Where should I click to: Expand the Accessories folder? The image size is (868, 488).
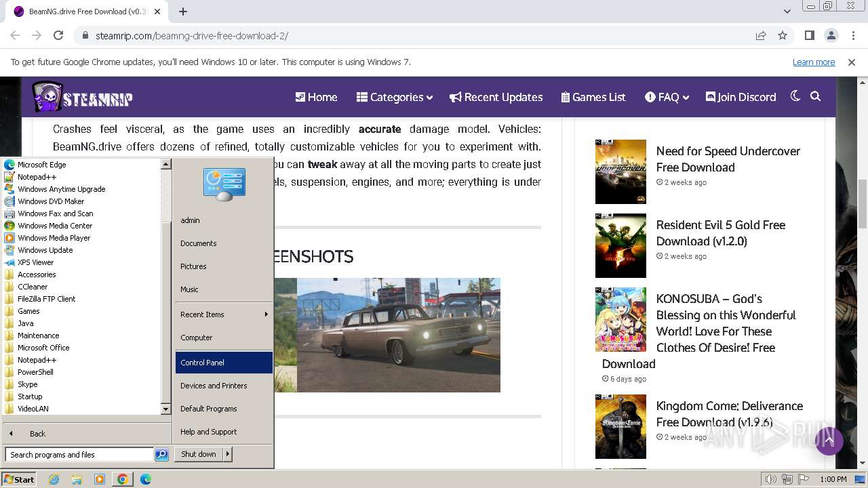37,274
